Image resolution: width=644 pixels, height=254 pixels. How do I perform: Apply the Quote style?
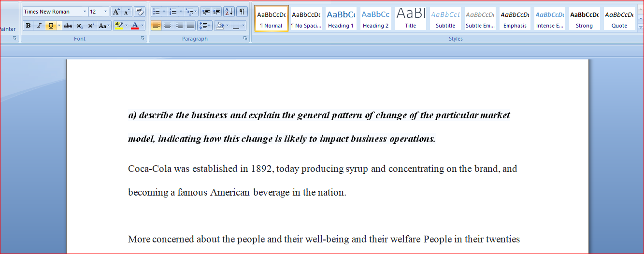coord(619,18)
